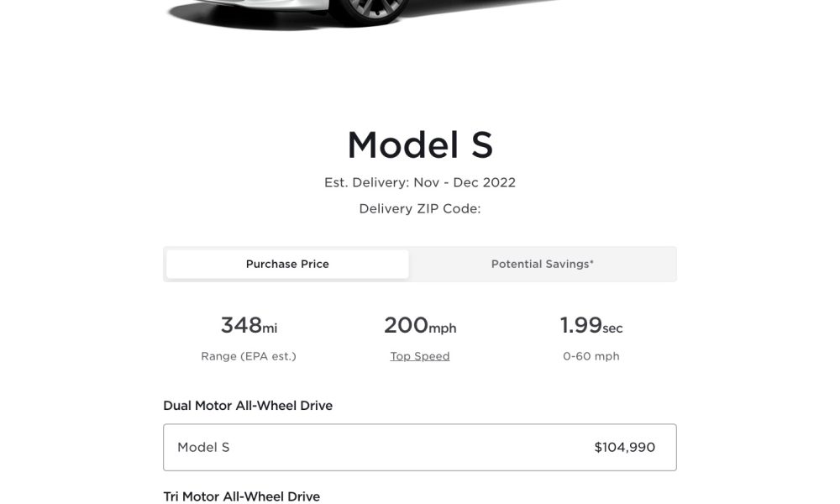This screenshot has height=504, width=840.
Task: Click the Model S heading
Action: click(420, 144)
